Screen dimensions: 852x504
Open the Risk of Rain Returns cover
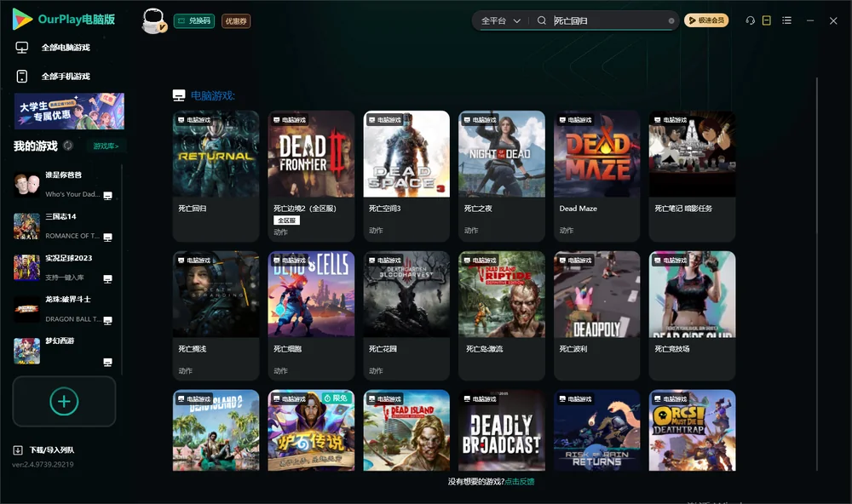click(x=597, y=430)
